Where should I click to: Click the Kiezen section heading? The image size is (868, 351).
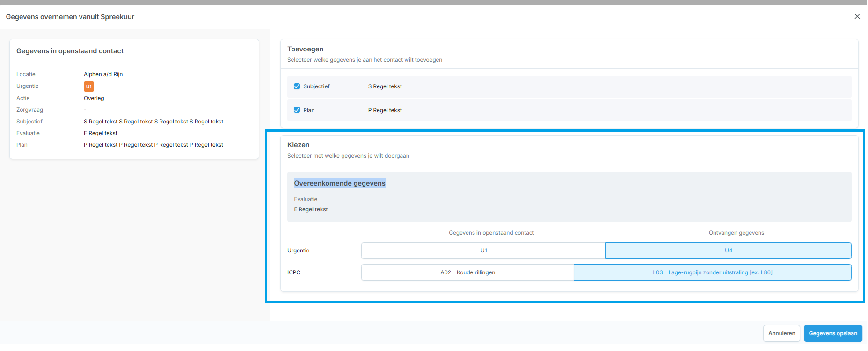point(299,145)
